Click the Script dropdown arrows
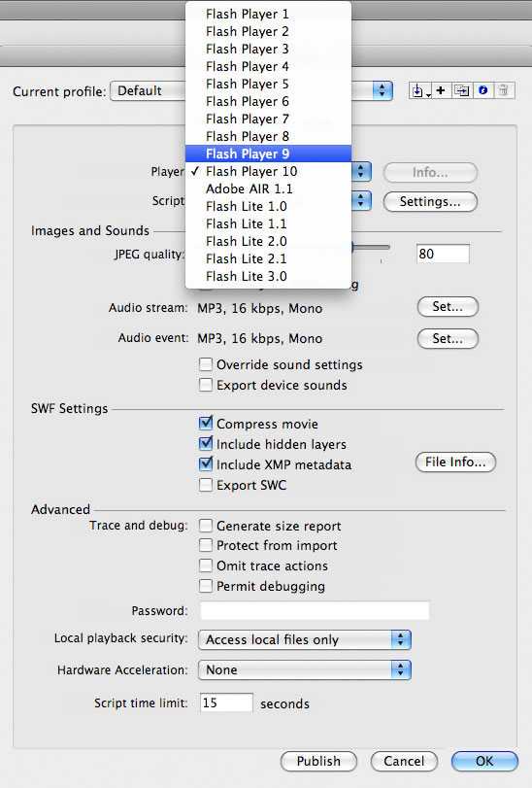 361,201
